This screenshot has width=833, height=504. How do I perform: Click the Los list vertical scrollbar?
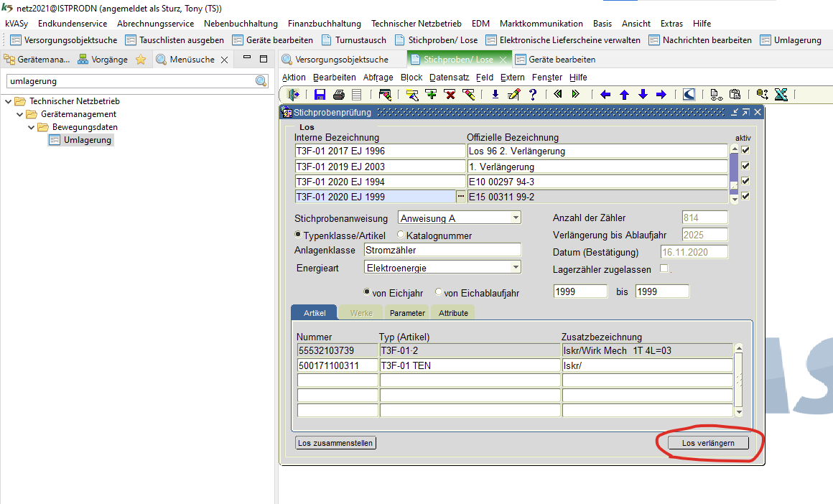pyautogui.click(x=734, y=172)
